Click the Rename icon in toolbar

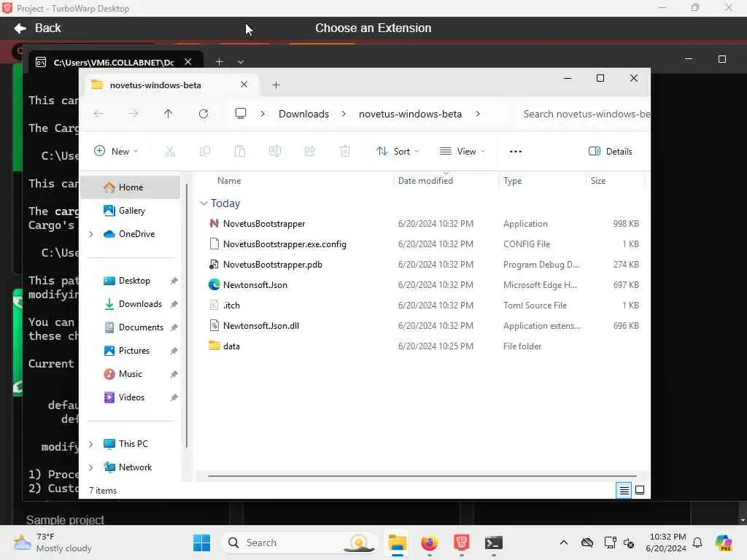pos(275,152)
